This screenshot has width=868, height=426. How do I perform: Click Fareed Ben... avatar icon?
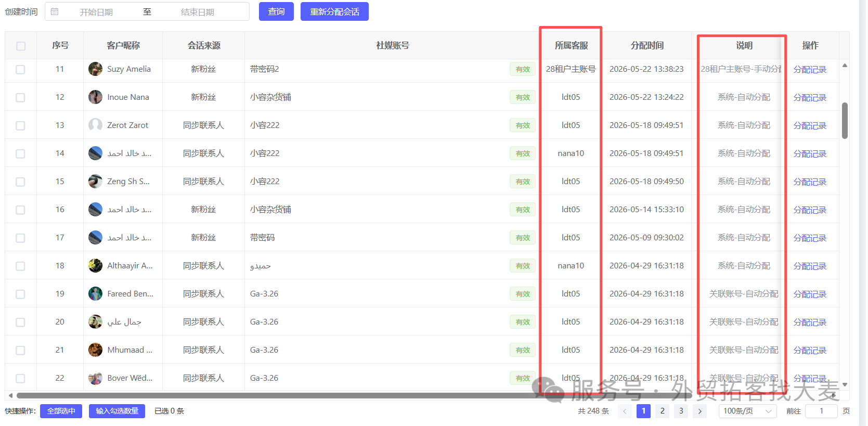point(95,293)
